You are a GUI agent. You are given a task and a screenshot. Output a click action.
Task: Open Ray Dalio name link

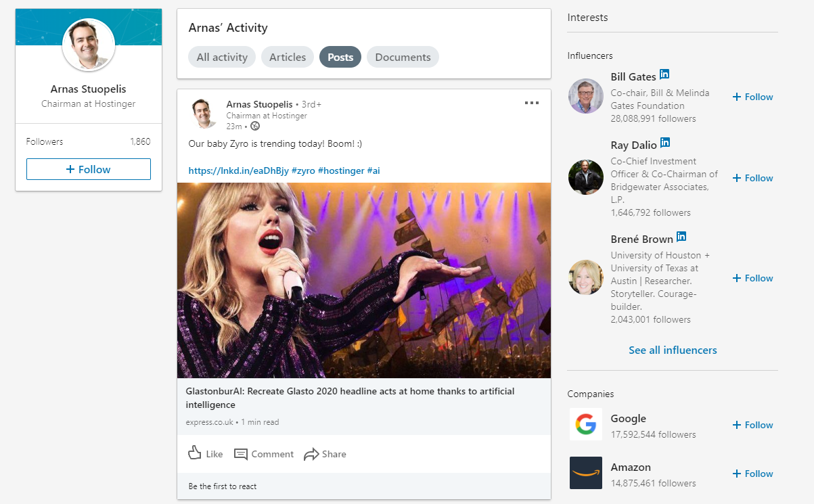[633, 144]
